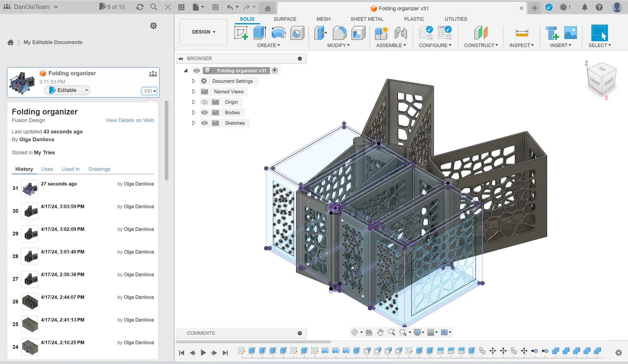This screenshot has height=364, width=628.
Task: Open the MODIFY menu dropdown
Action: click(338, 45)
